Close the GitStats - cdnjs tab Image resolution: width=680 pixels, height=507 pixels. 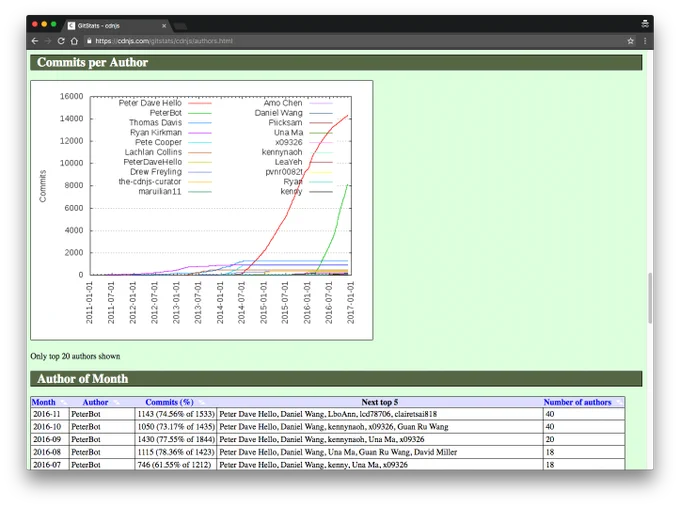coord(164,26)
